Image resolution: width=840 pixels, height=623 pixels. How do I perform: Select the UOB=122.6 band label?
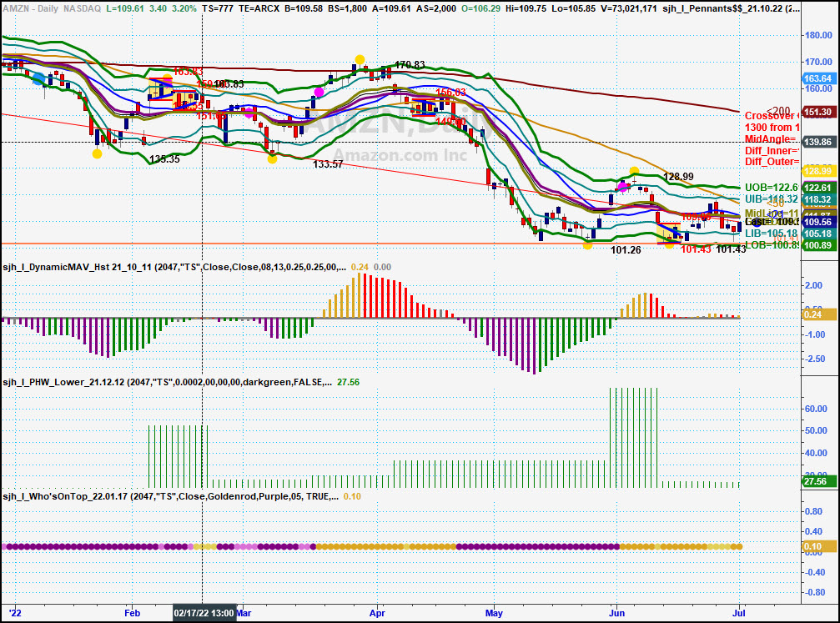coord(772,188)
